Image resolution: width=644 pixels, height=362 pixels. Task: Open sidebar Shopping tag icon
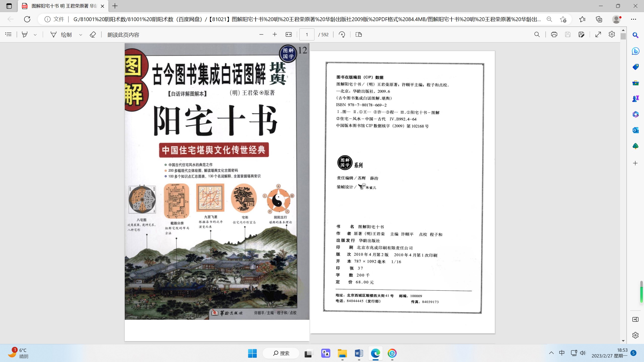pos(635,67)
